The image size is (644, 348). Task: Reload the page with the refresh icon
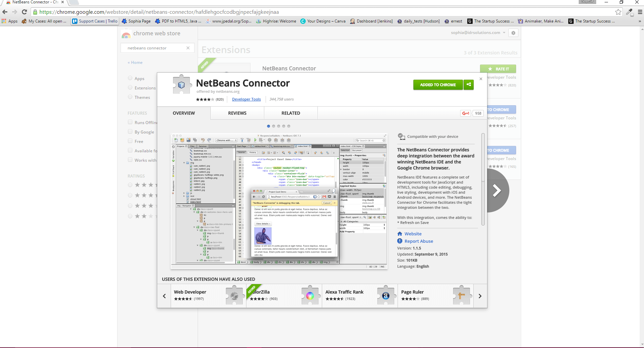(24, 12)
